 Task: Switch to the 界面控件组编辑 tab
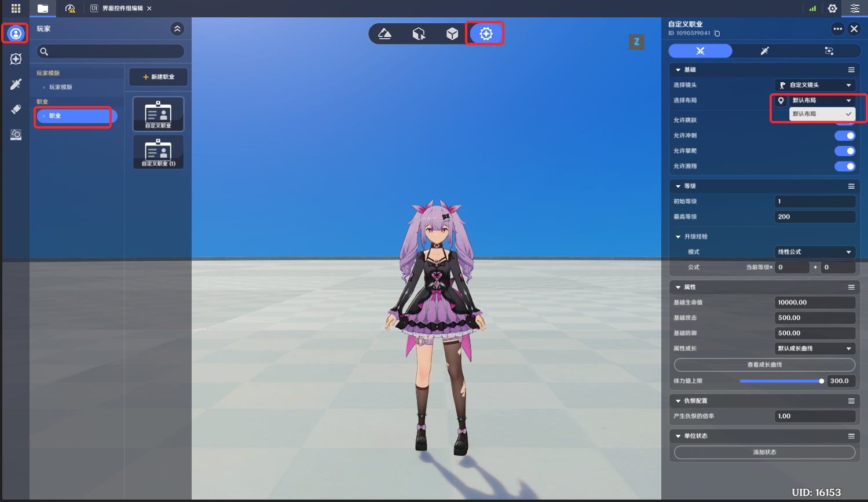click(x=122, y=9)
